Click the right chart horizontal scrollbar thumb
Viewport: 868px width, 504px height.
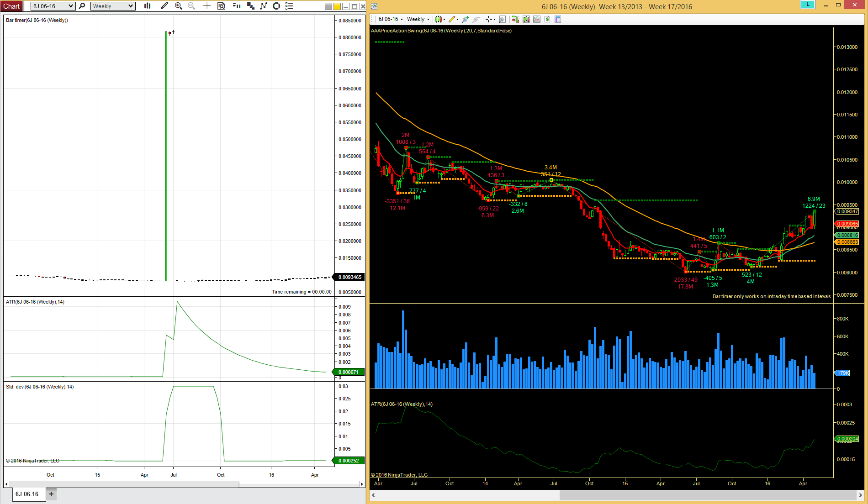point(708,495)
